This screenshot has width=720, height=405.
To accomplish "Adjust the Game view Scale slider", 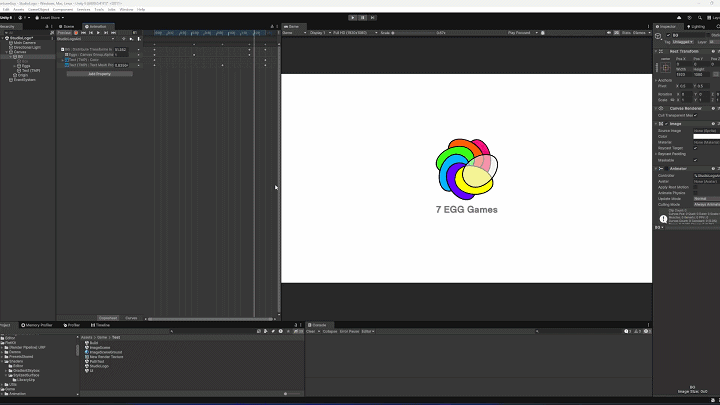I will pyautogui.click(x=413, y=33).
